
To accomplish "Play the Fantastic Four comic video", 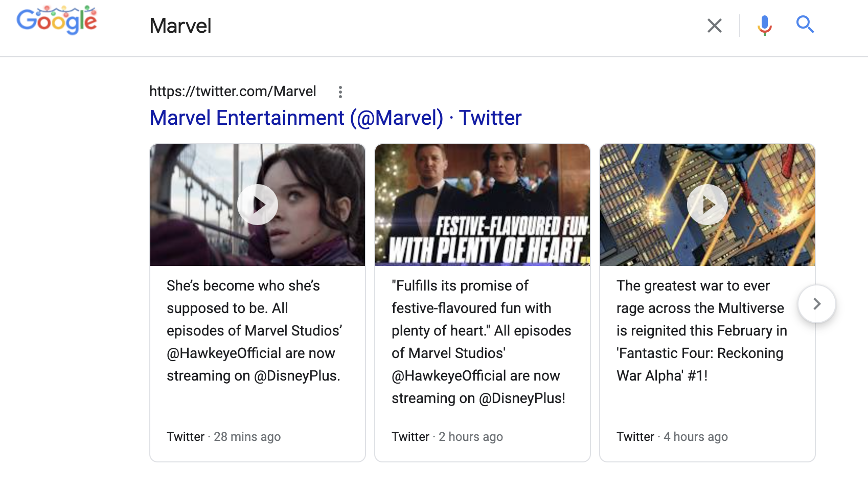I will point(707,205).
